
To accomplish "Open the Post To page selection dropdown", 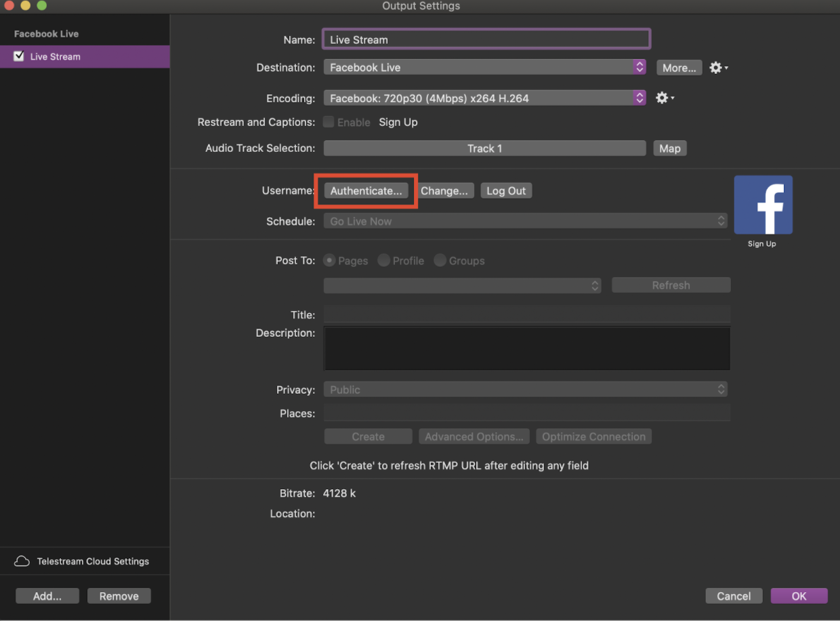I will (463, 285).
